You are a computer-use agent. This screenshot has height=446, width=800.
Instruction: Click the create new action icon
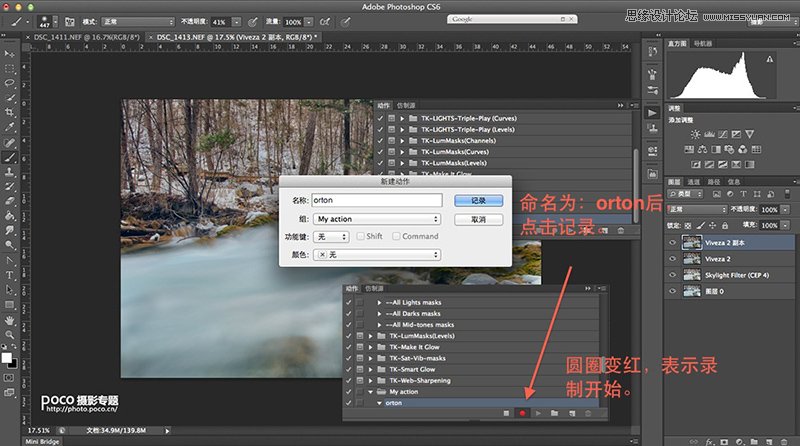click(x=572, y=412)
